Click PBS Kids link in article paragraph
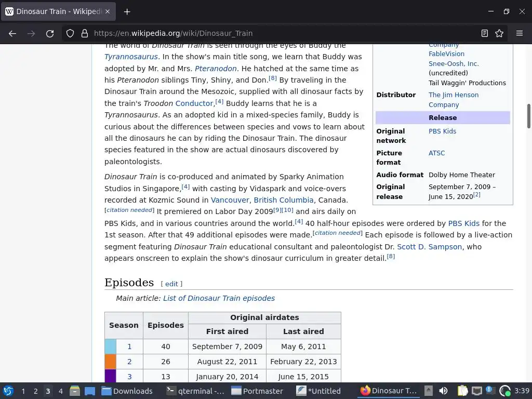Screen dimensions: 532x399 [464, 223]
